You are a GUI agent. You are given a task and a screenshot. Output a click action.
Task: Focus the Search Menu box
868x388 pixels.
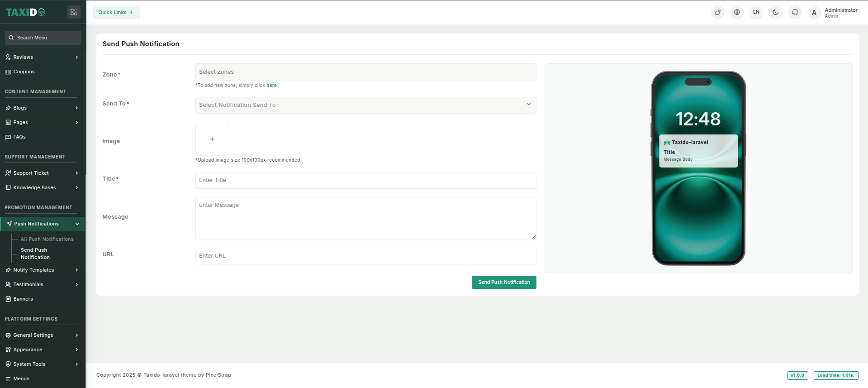click(x=43, y=38)
